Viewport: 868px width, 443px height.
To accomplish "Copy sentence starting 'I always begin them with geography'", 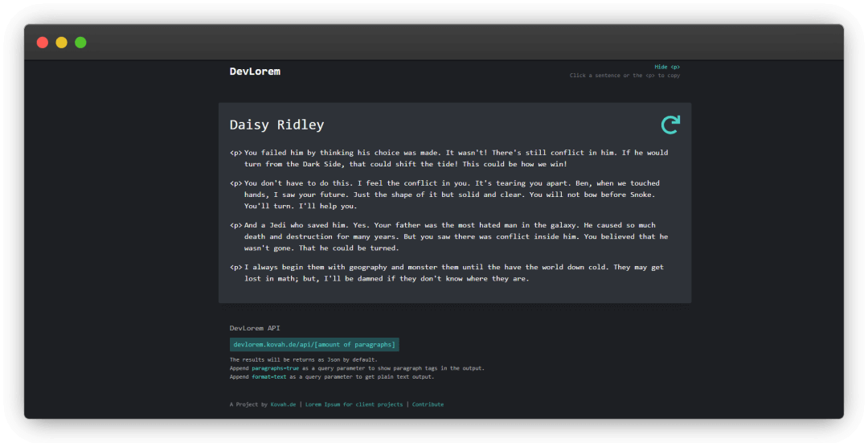I will pyautogui.click(x=426, y=268).
